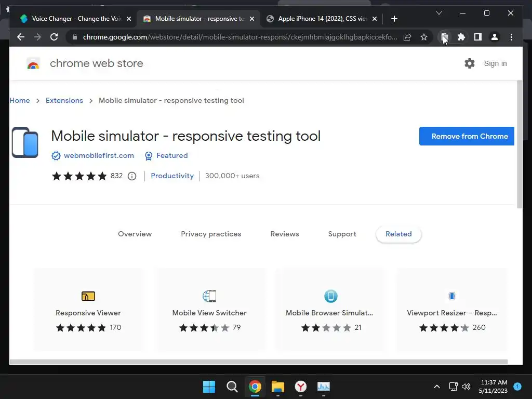The width and height of the screenshot is (532, 399).
Task: Open the tab search chevron
Action: (x=438, y=13)
